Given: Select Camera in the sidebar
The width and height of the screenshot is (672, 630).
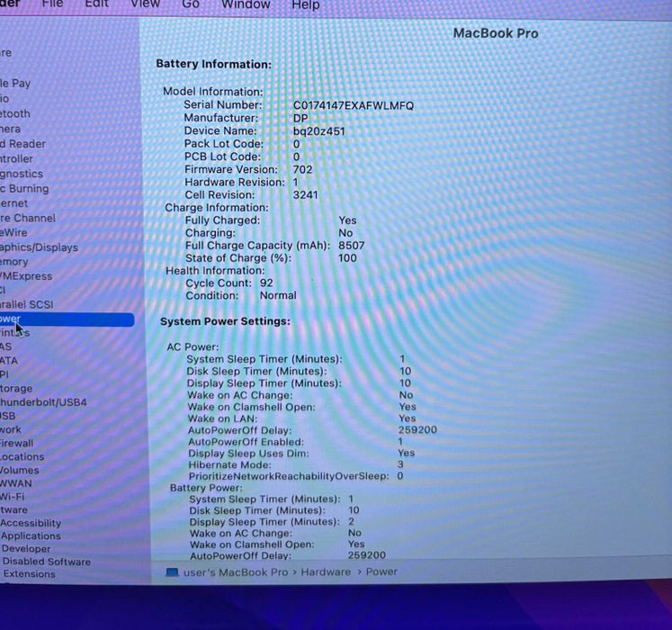Looking at the screenshot, I should tap(10, 129).
